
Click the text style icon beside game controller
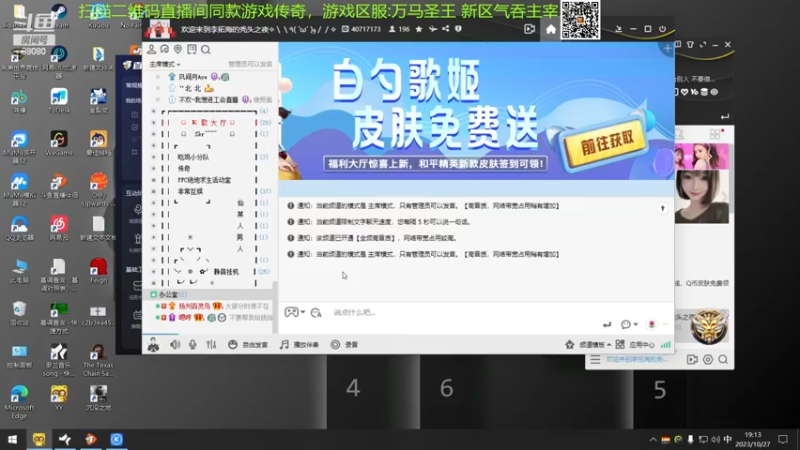point(316,312)
